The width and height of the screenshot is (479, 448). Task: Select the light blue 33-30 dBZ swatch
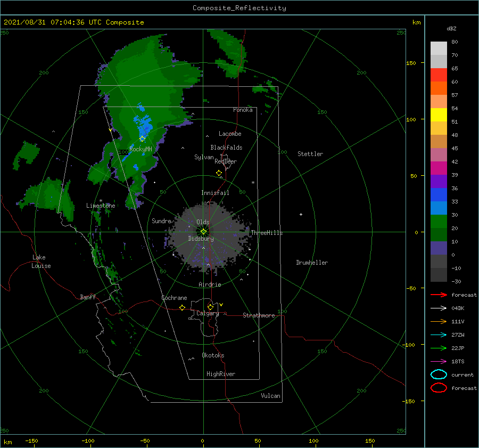tap(439, 208)
